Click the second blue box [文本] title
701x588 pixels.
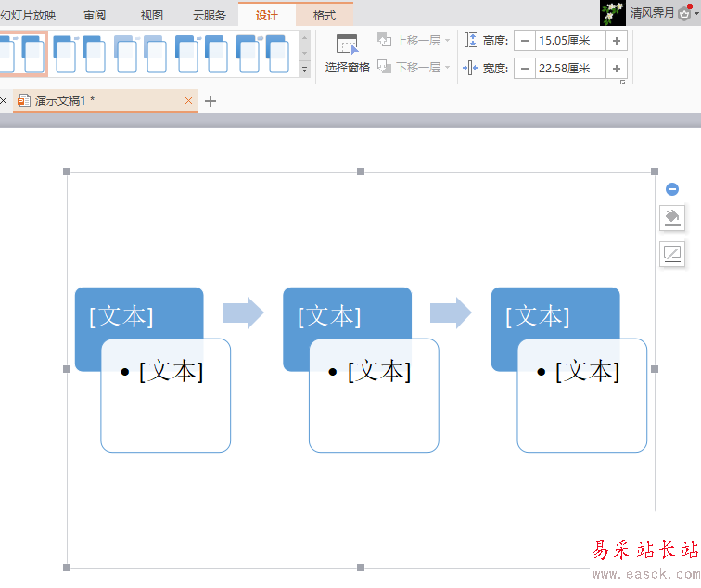click(x=329, y=316)
